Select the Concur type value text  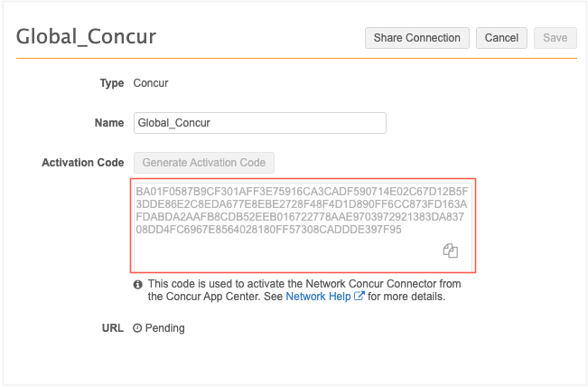[x=151, y=83]
